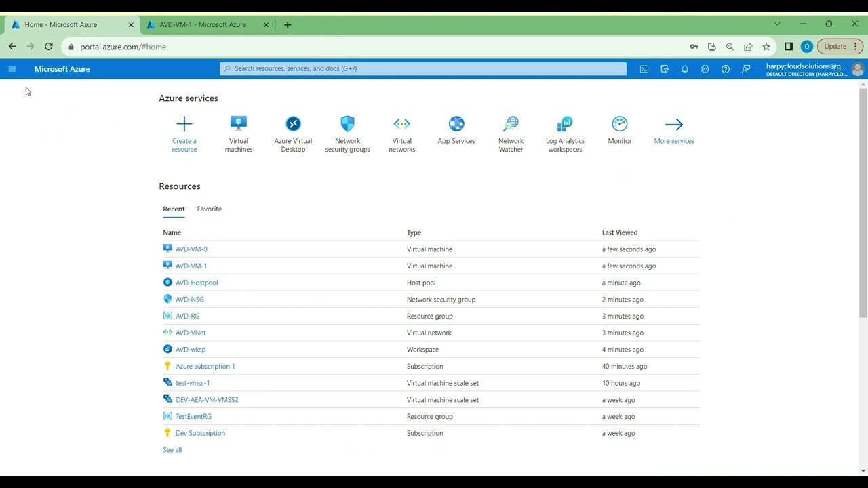Click the Network security group type cell

click(x=441, y=300)
